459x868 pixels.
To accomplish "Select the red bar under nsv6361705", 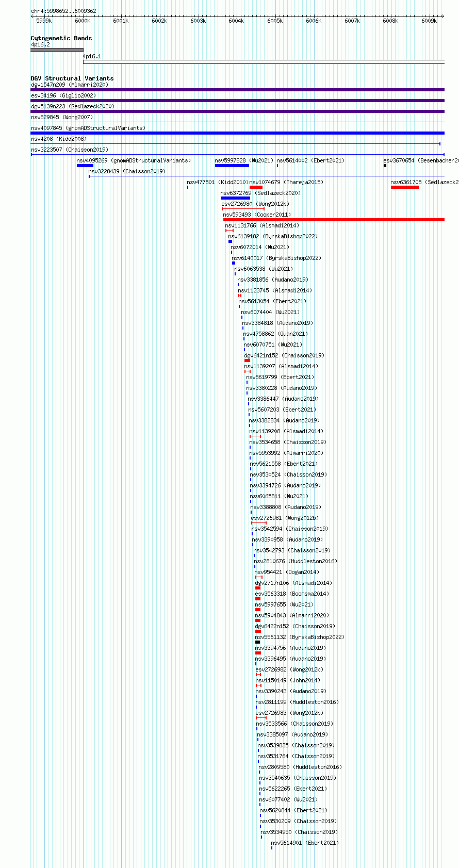I will pyautogui.click(x=405, y=187).
